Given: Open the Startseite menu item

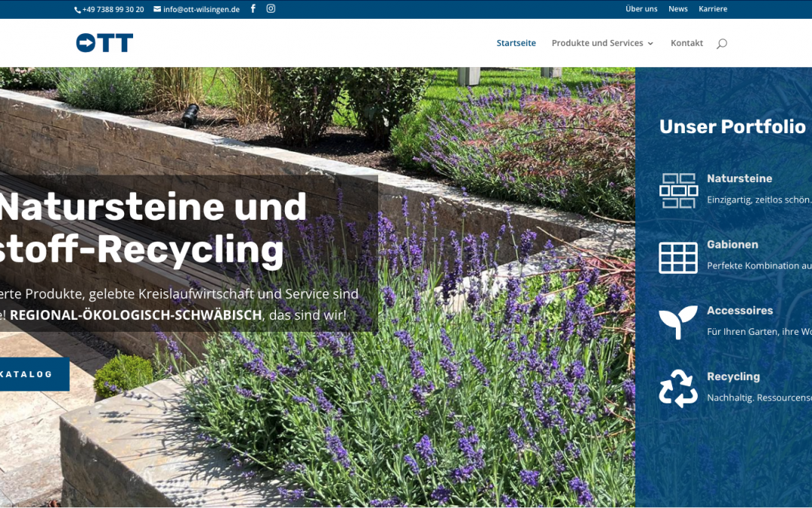Looking at the screenshot, I should point(517,43).
